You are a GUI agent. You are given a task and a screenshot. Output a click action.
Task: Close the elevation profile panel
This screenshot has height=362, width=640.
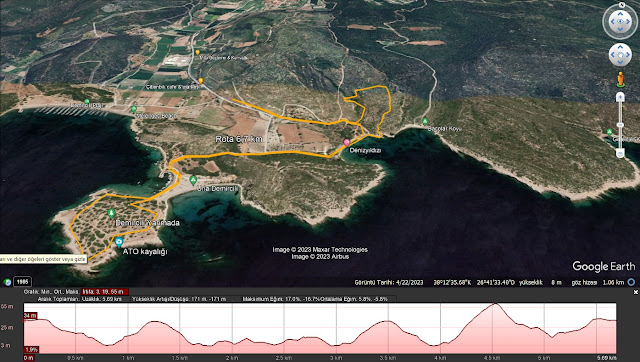pos(635,292)
